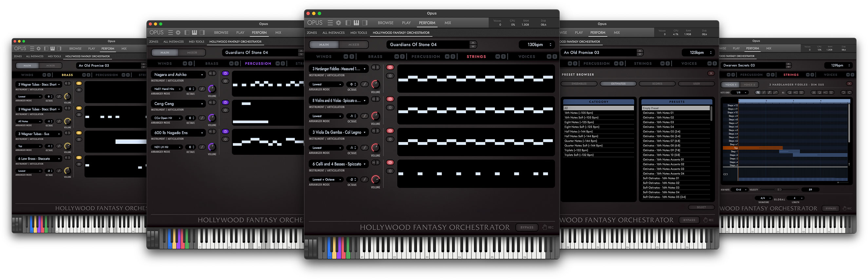Select Ostinatos - 16th Notes 03 preset
The image size is (868, 279).
tap(658, 122)
